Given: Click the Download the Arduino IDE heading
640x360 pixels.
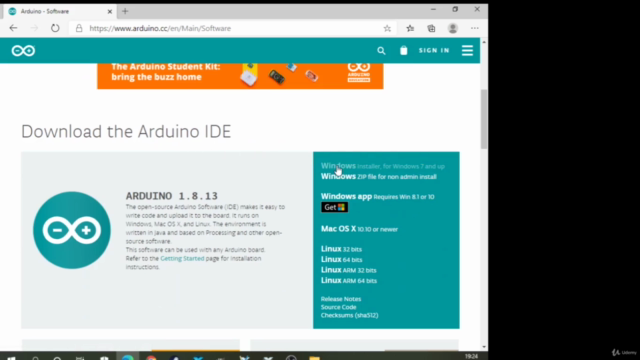Looking at the screenshot, I should coord(126,131).
